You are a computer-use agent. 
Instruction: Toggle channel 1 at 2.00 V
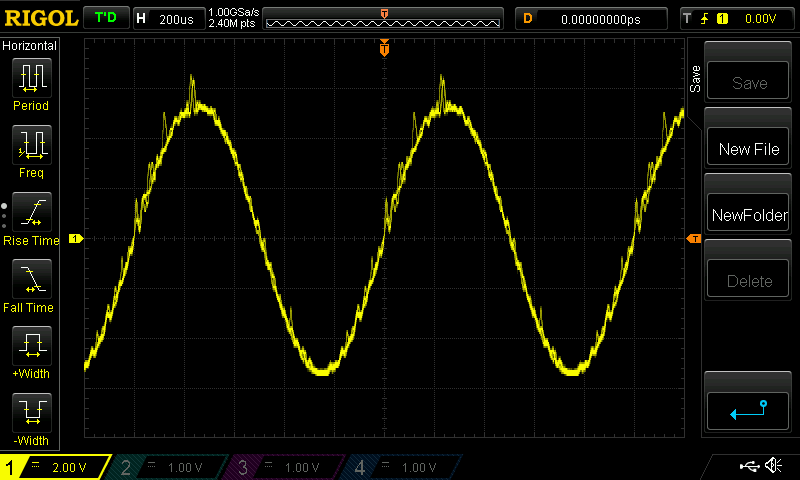coord(57,467)
